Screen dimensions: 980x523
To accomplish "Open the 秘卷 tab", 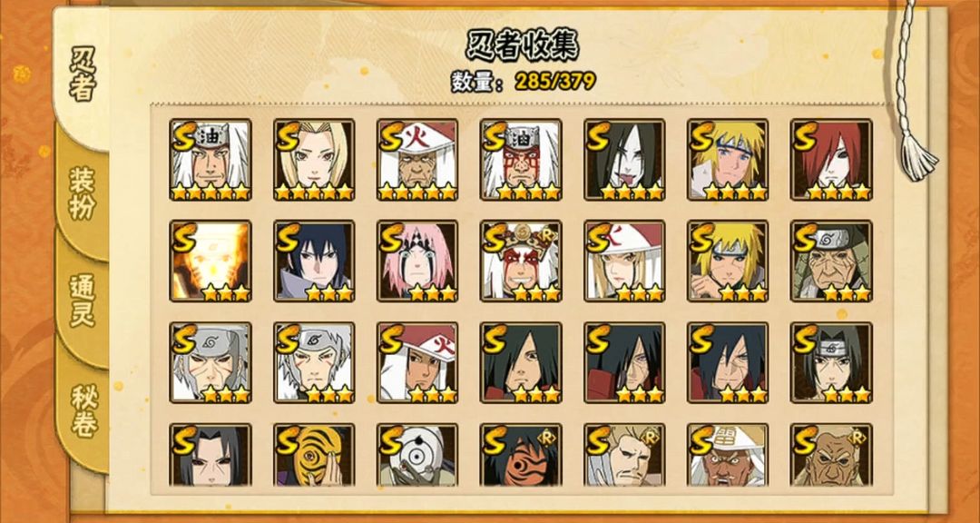I will [82, 410].
